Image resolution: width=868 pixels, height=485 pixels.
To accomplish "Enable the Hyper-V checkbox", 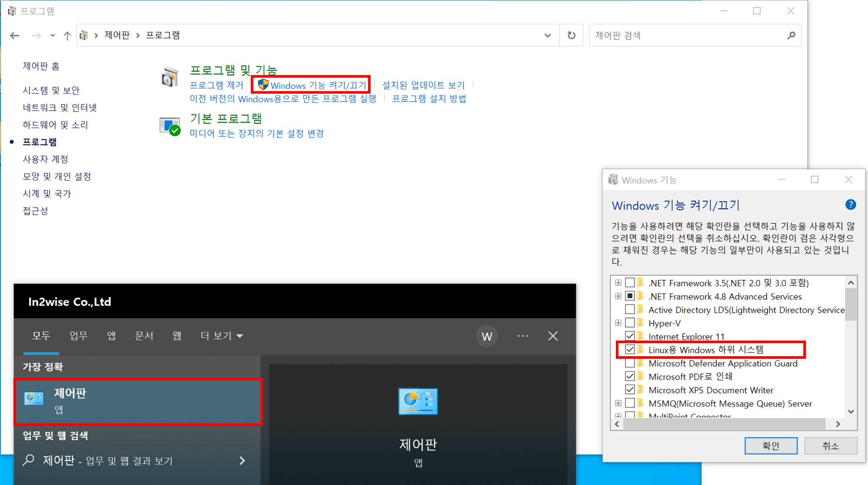I will pyautogui.click(x=630, y=323).
